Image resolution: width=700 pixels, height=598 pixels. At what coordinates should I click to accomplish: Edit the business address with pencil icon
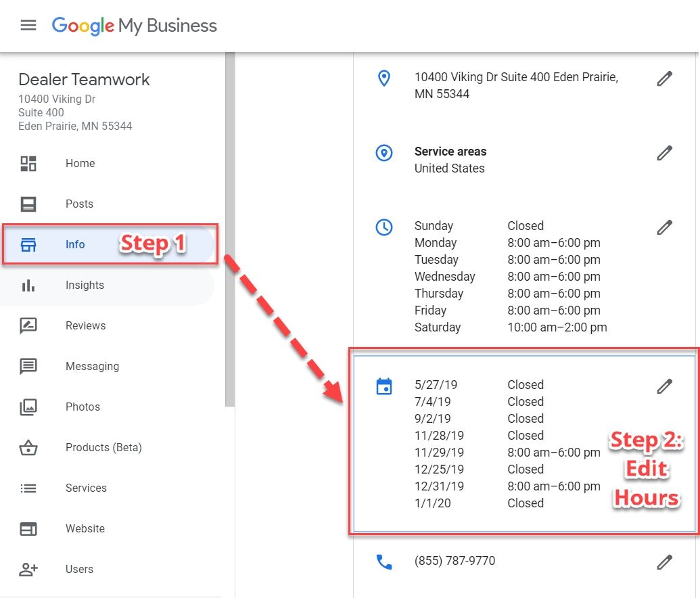[664, 79]
